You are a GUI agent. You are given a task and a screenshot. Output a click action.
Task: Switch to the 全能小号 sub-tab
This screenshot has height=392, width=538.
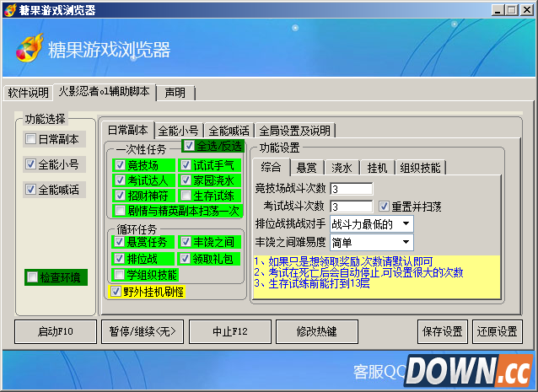pos(179,131)
